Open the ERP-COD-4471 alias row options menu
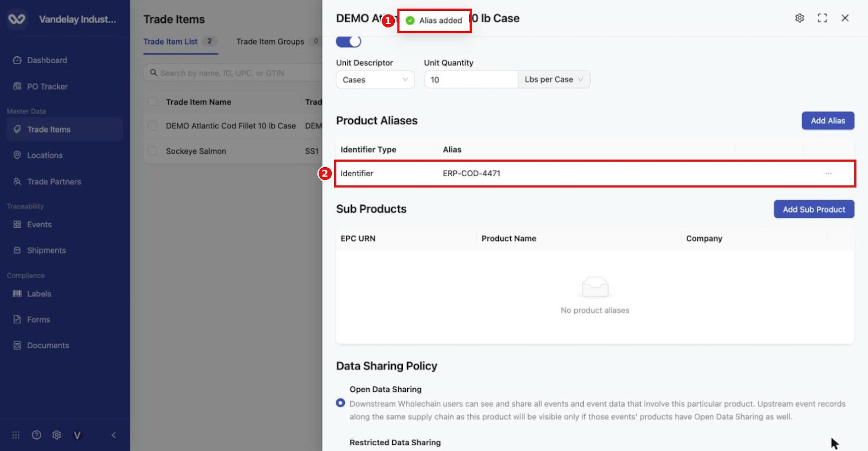868x451 pixels. point(828,174)
